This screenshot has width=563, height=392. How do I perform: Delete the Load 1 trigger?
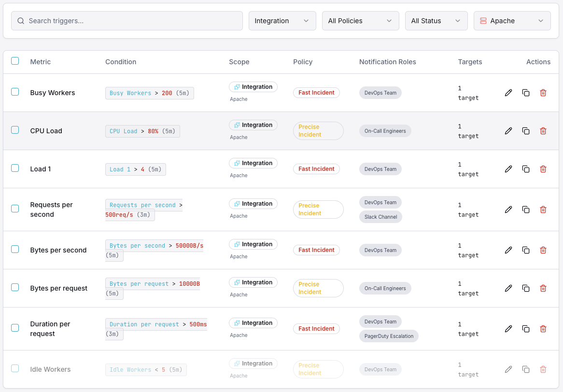(x=543, y=168)
